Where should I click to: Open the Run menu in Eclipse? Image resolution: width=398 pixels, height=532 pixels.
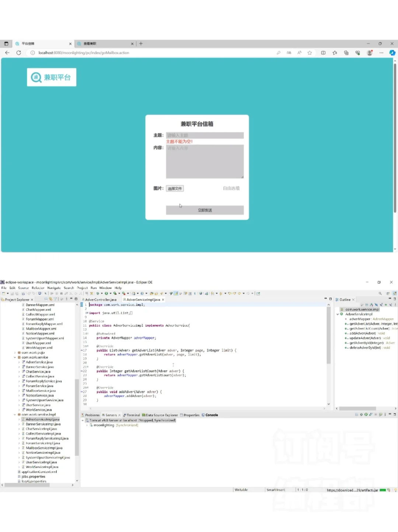click(x=94, y=288)
